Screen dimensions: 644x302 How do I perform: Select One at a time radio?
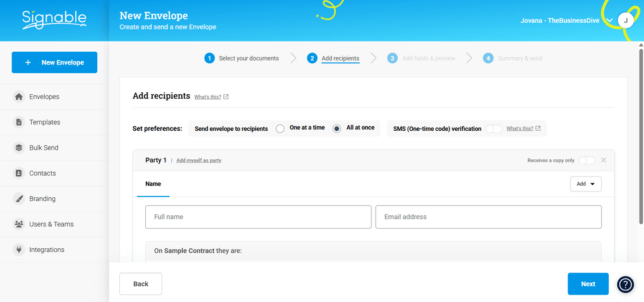pyautogui.click(x=280, y=129)
